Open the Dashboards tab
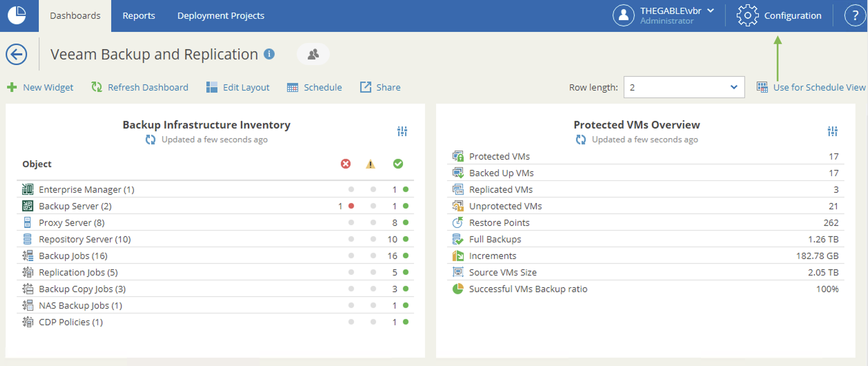This screenshot has width=868, height=366. pos(75,16)
